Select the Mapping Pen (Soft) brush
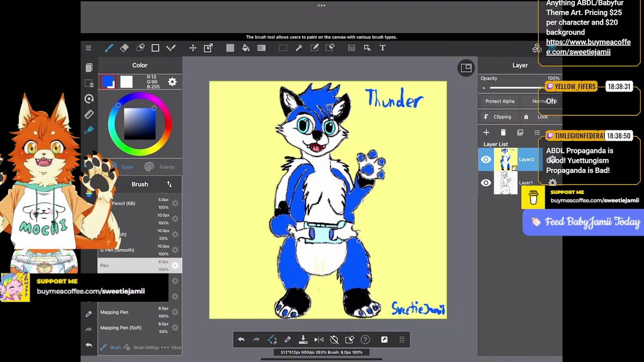 (140, 328)
